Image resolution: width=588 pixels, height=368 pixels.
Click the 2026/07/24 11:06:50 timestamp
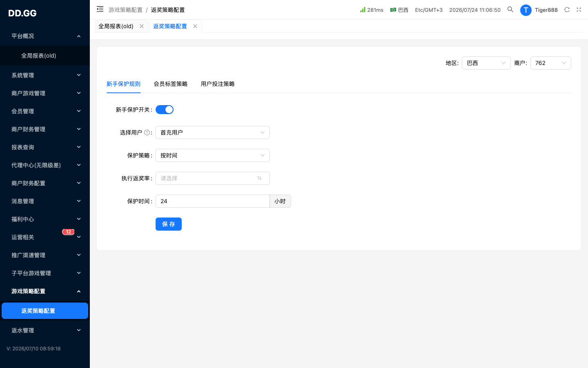[475, 10]
